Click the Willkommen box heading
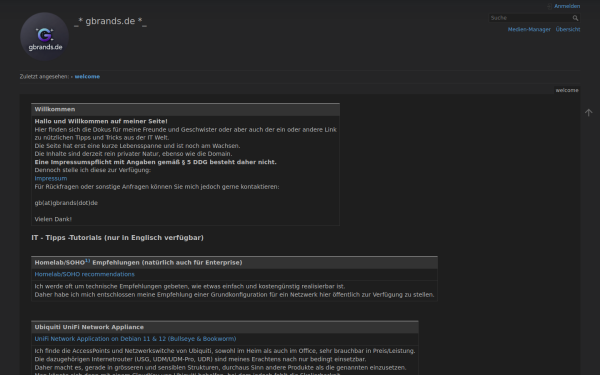Screen dimensions: 600x375 coord(55,109)
